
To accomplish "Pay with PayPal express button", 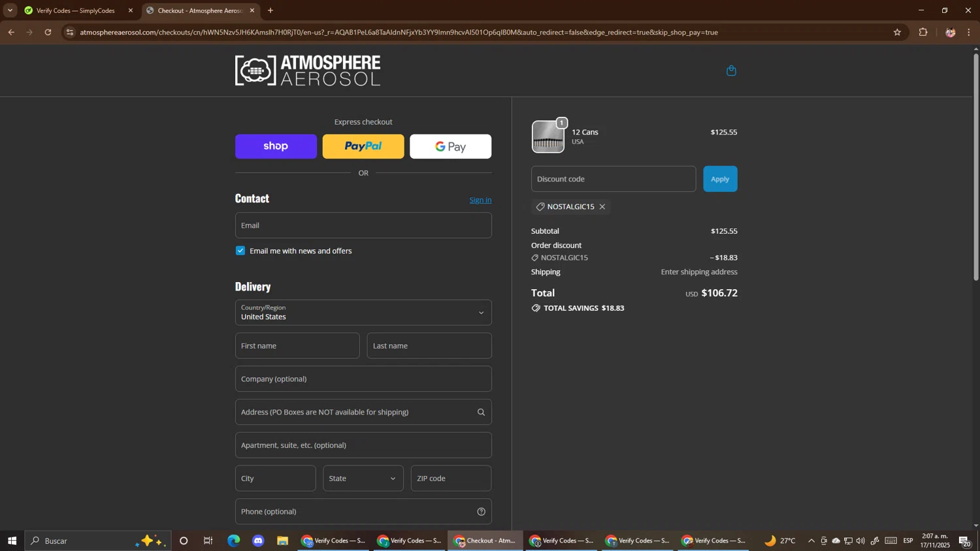I will pyautogui.click(x=363, y=147).
